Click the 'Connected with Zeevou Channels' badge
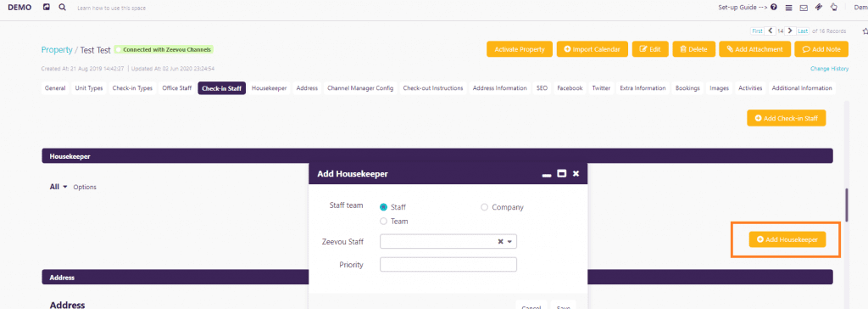 [x=164, y=49]
